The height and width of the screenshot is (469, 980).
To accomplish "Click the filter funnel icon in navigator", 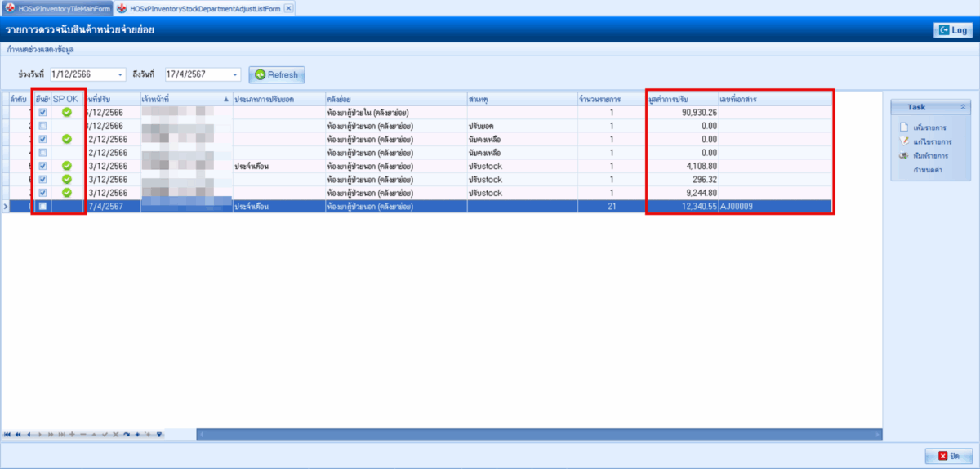I will (159, 435).
